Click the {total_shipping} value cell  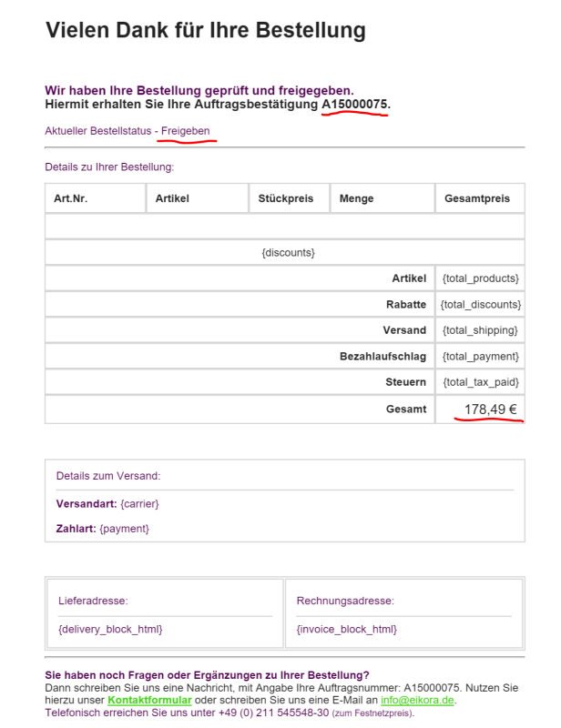pos(480,330)
